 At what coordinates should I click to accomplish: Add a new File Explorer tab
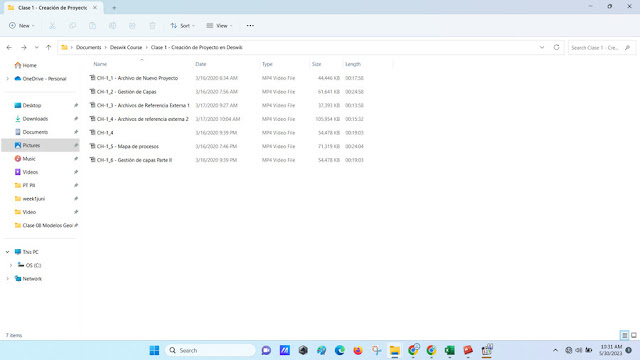pyautogui.click(x=114, y=8)
